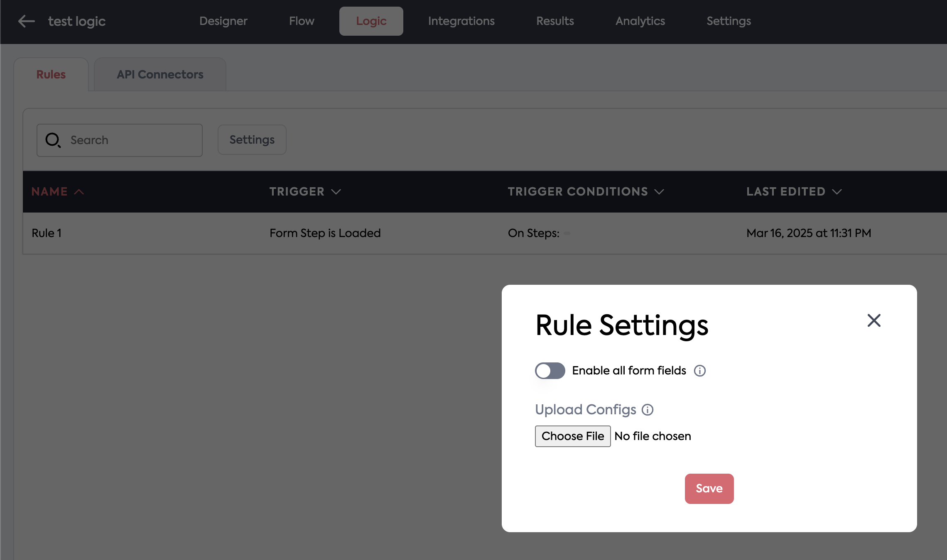
Task: Go to the Analytics tab
Action: [x=640, y=21]
